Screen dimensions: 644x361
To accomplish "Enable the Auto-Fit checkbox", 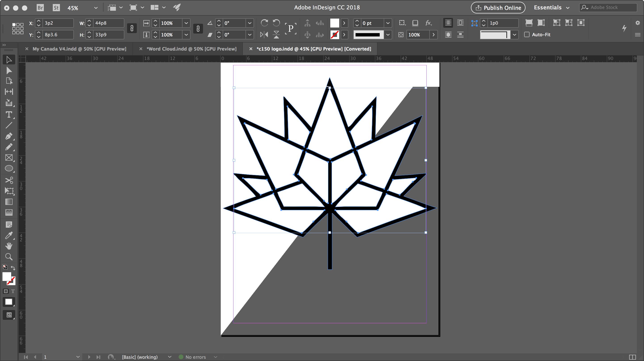I will 527,34.
